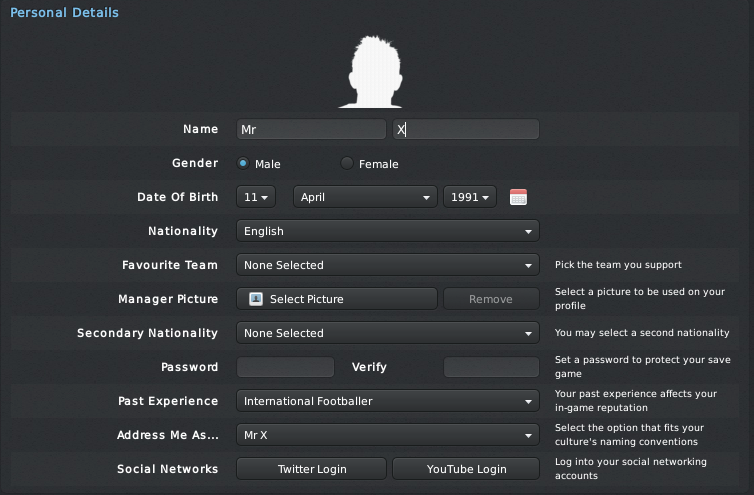Click the manager silhouette avatar
This screenshot has width=754, height=495.
373,72
